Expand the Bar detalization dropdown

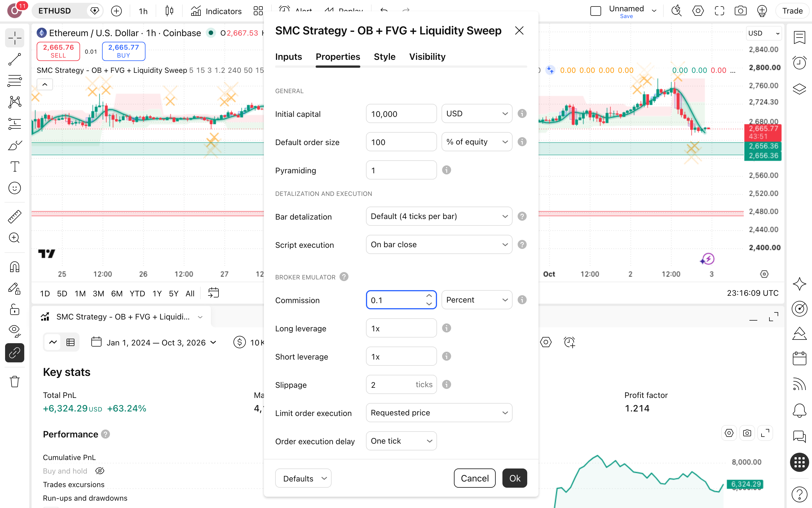(x=439, y=216)
